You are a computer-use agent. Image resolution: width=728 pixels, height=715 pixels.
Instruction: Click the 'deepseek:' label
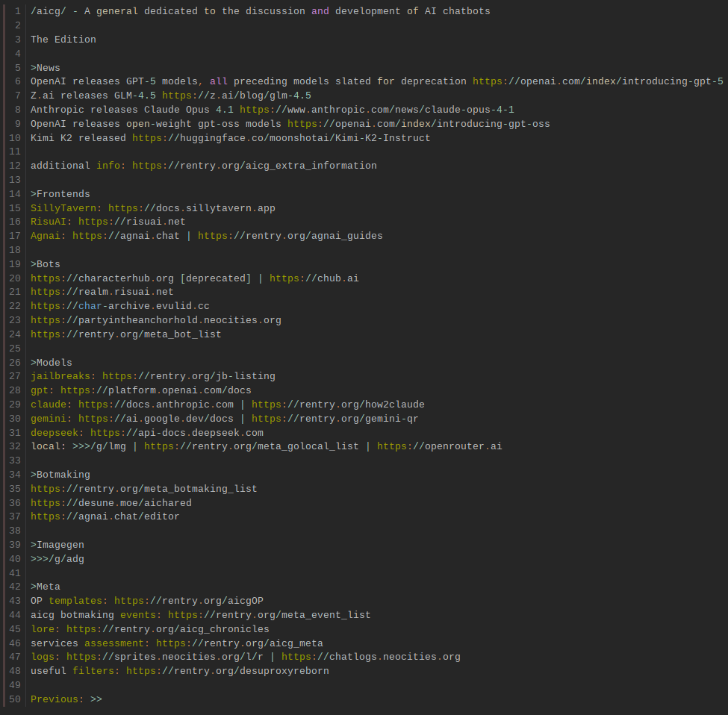(57, 432)
